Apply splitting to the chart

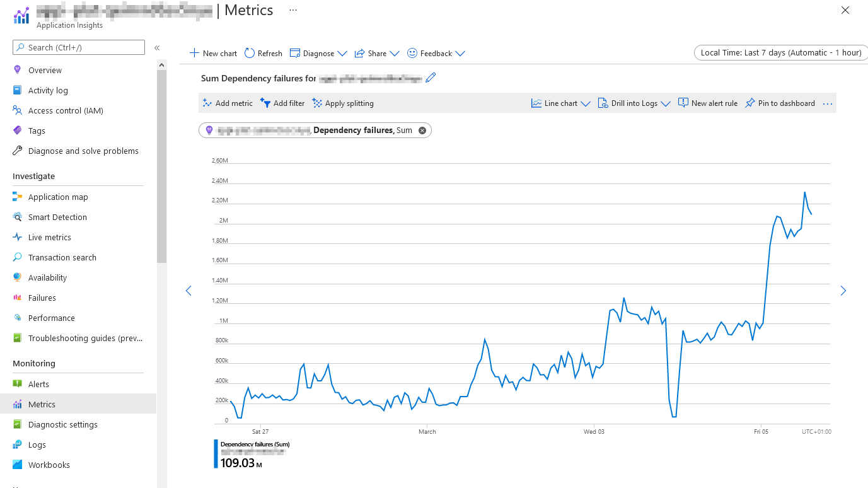tap(343, 103)
